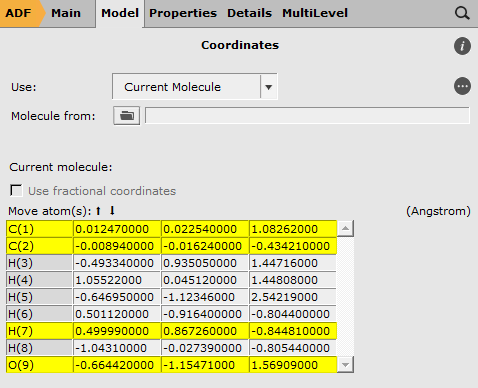Click the info icon beside Coordinates
Screen dimensions: 478x388
pos(462,46)
